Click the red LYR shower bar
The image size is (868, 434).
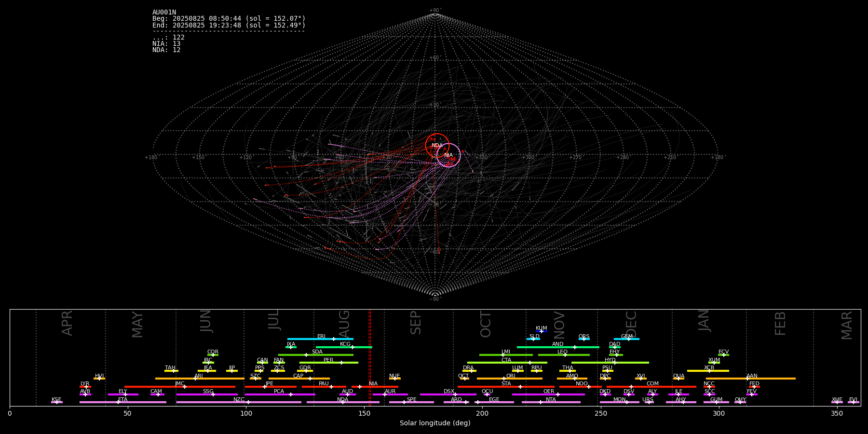click(x=85, y=387)
